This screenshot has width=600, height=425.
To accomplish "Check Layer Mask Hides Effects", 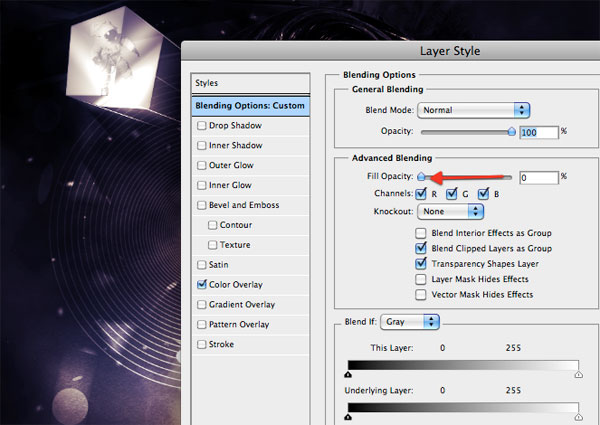I will point(421,279).
